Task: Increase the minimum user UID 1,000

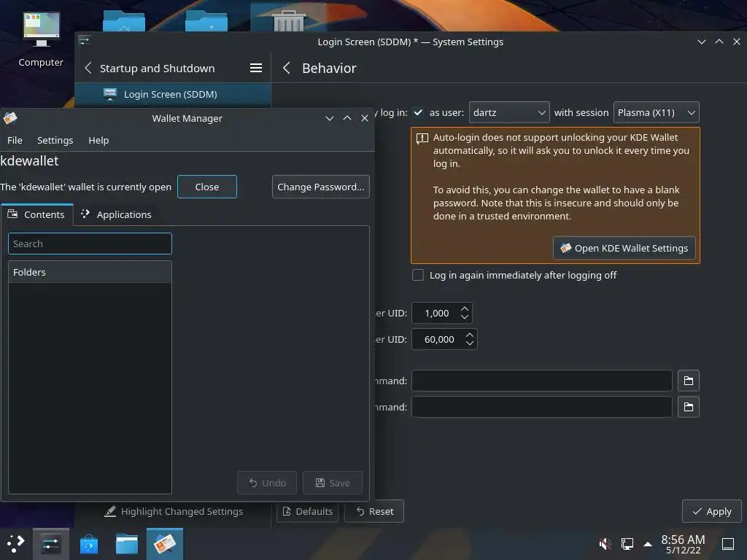Action: pyautogui.click(x=465, y=308)
